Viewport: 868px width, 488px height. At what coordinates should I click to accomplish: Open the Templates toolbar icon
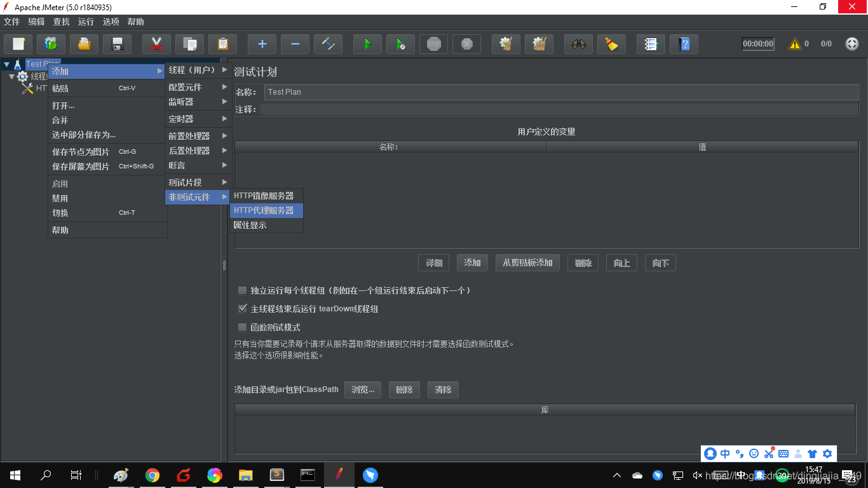pyautogui.click(x=51, y=44)
